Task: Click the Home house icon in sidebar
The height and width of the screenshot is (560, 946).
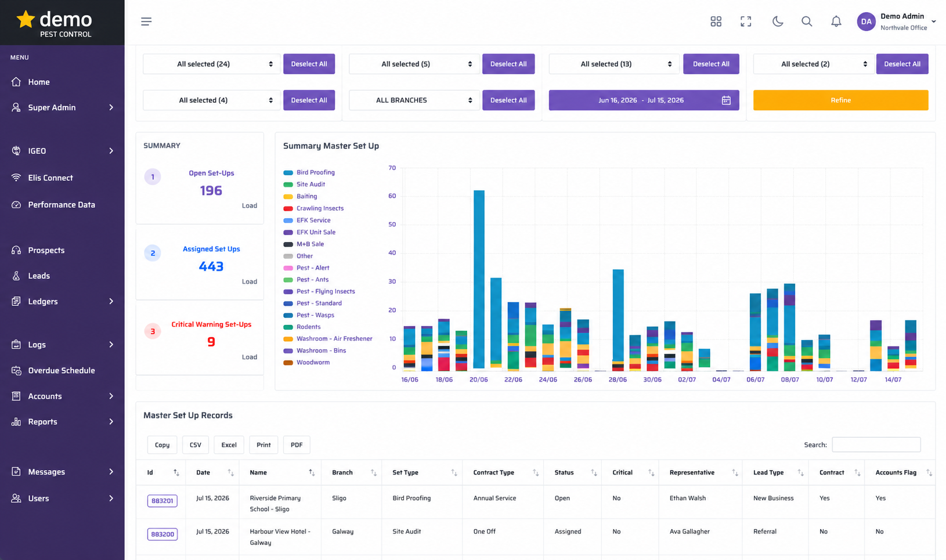Action: point(16,82)
